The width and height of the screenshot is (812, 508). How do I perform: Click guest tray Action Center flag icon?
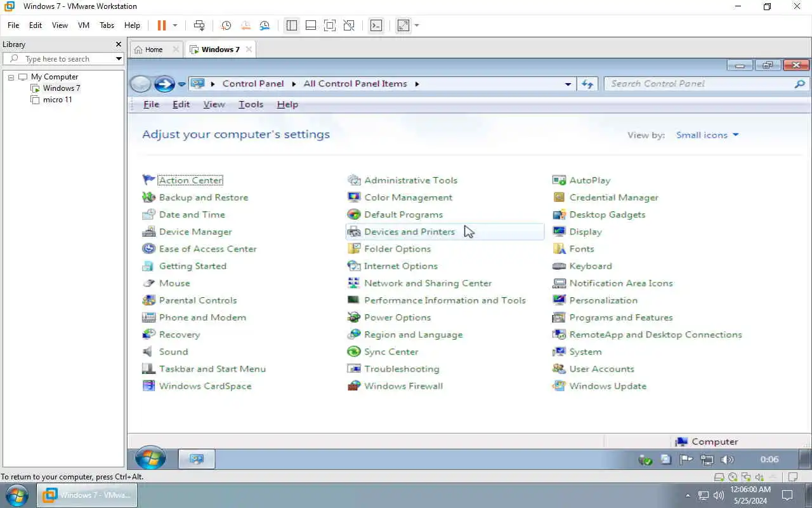(686, 460)
